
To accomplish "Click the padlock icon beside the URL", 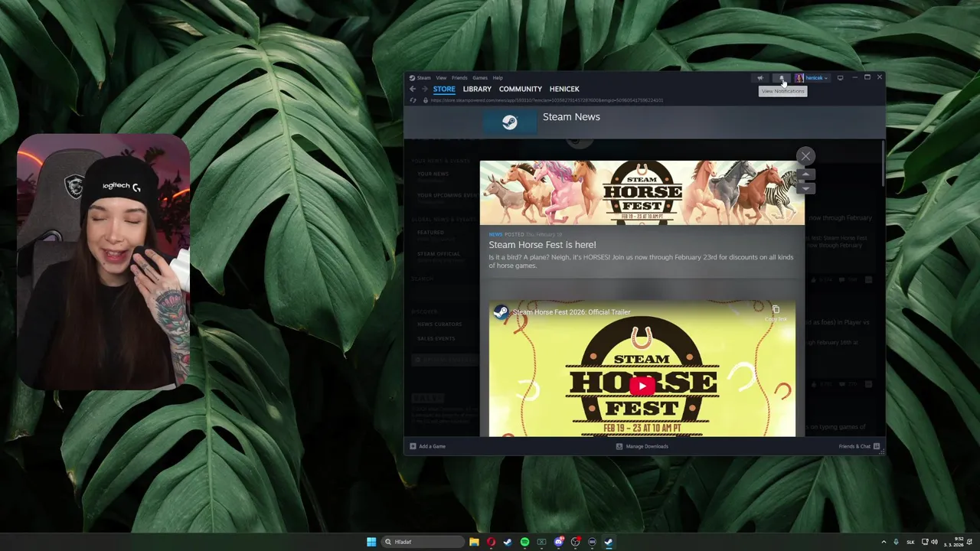I will click(x=426, y=100).
